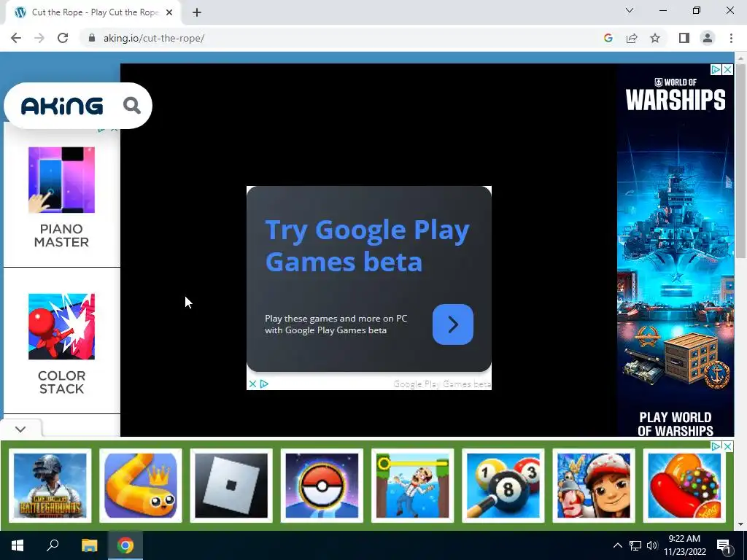The height and width of the screenshot is (560, 747).
Task: Bookmark this page with the star icon
Action: click(x=655, y=38)
